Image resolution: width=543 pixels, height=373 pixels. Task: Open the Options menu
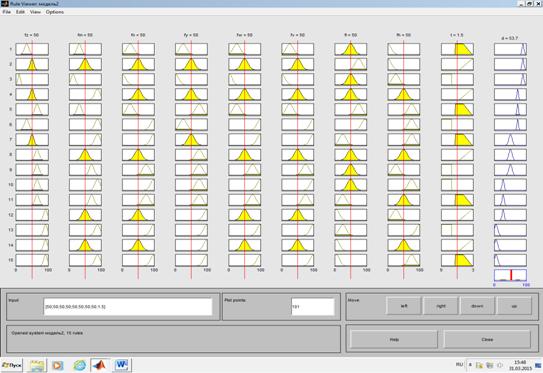pos(55,12)
